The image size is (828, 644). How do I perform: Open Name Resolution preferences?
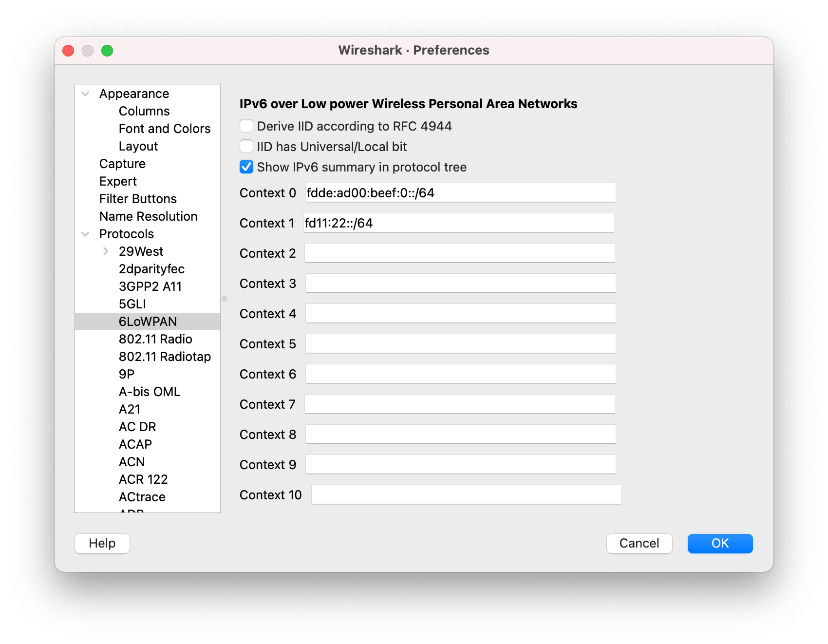(148, 216)
